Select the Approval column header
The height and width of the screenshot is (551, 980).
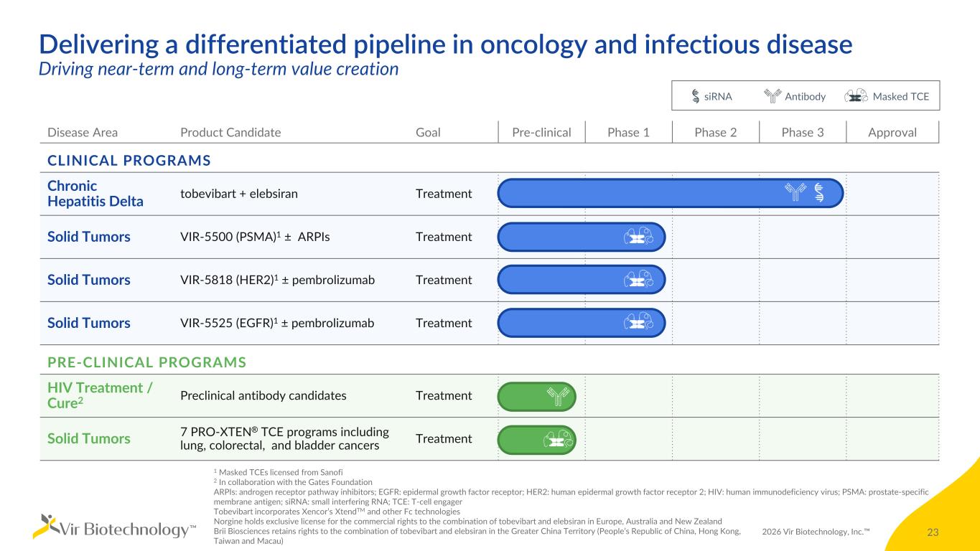tap(893, 133)
